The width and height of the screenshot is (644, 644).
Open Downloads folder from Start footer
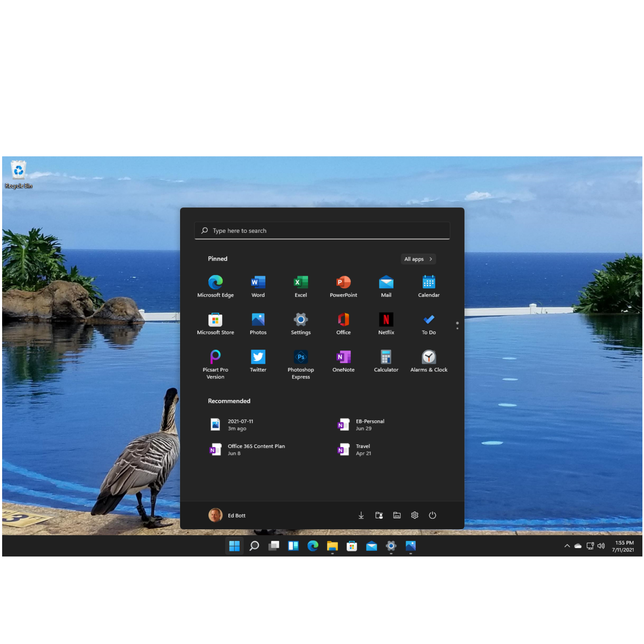click(x=361, y=515)
